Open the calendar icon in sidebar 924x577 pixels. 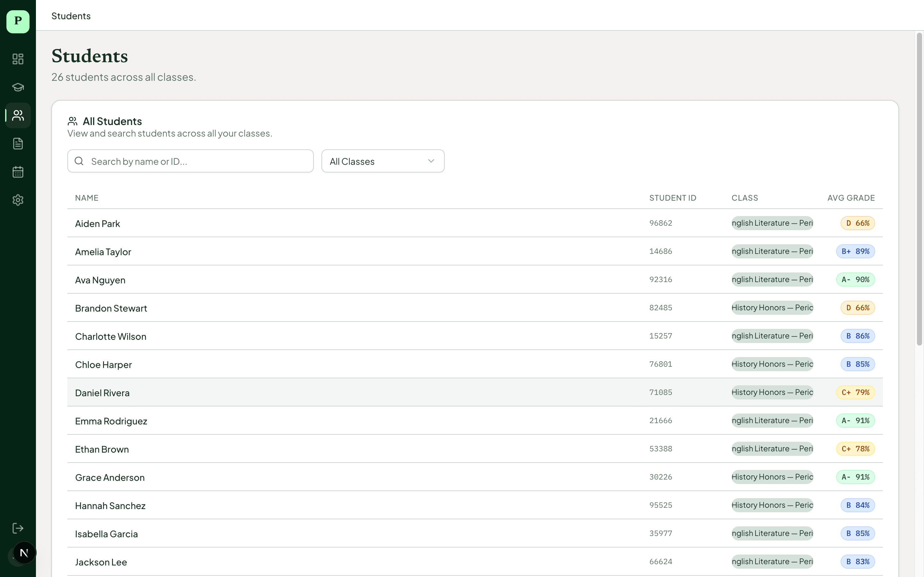point(18,172)
